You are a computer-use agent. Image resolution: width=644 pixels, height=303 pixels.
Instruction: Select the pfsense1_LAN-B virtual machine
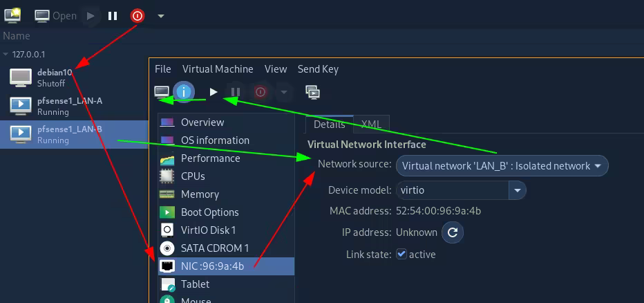point(74,134)
